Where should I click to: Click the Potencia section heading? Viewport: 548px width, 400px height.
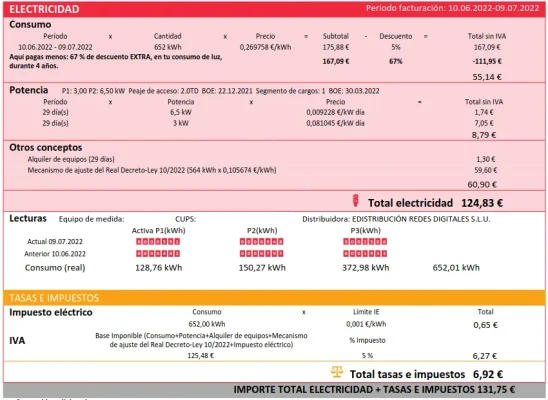click(29, 90)
